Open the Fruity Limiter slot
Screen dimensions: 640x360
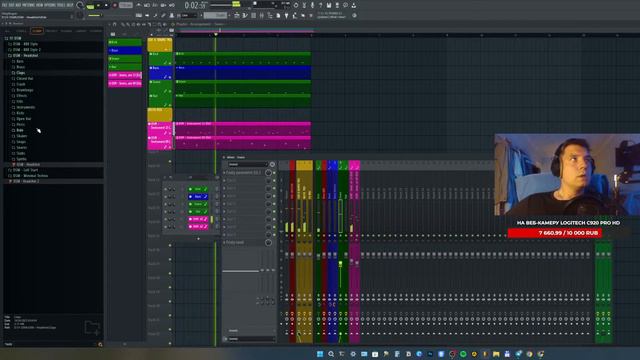pos(244,242)
